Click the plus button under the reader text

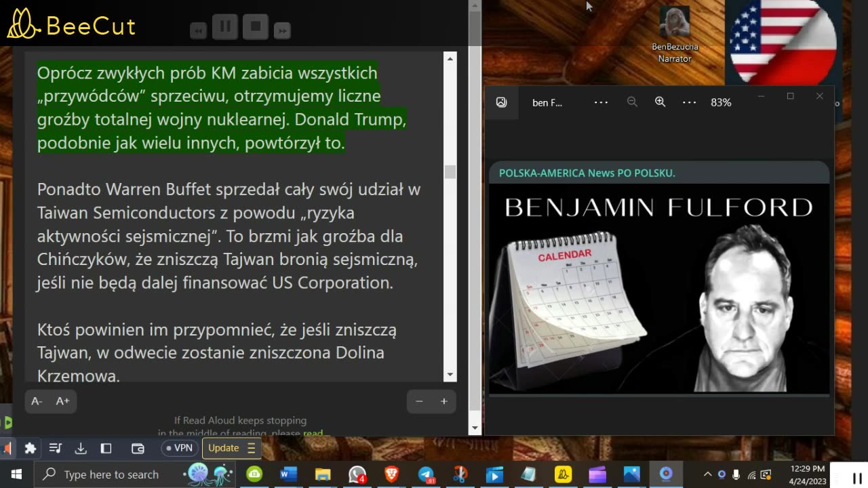444,401
